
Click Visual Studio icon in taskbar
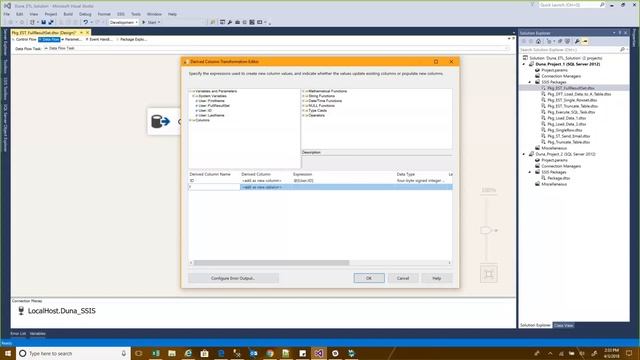pos(319,353)
